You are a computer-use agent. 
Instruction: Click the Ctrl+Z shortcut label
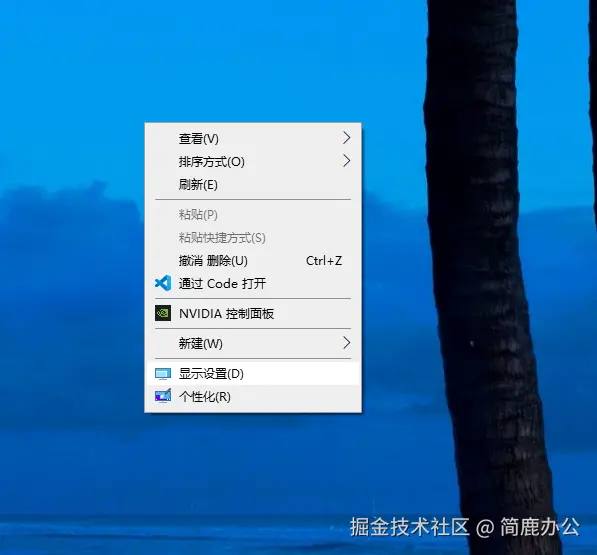click(324, 261)
